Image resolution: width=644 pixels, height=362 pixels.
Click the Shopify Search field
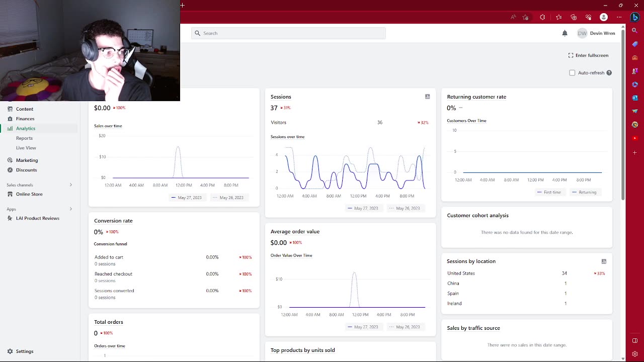pos(288,33)
